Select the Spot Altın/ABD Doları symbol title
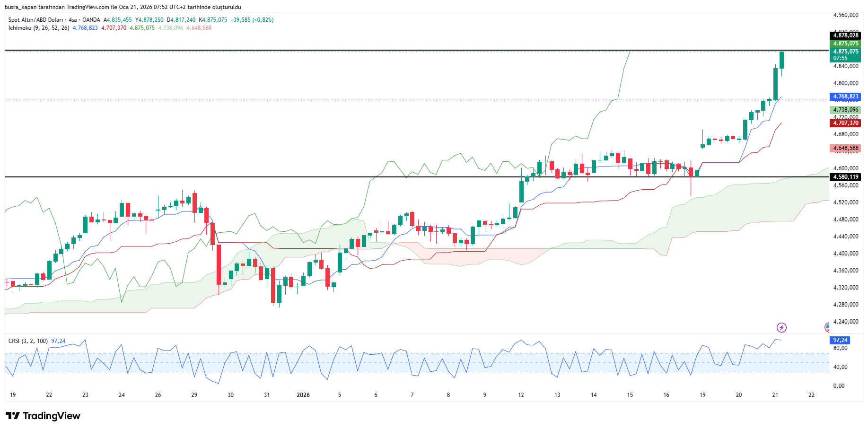 35,20
